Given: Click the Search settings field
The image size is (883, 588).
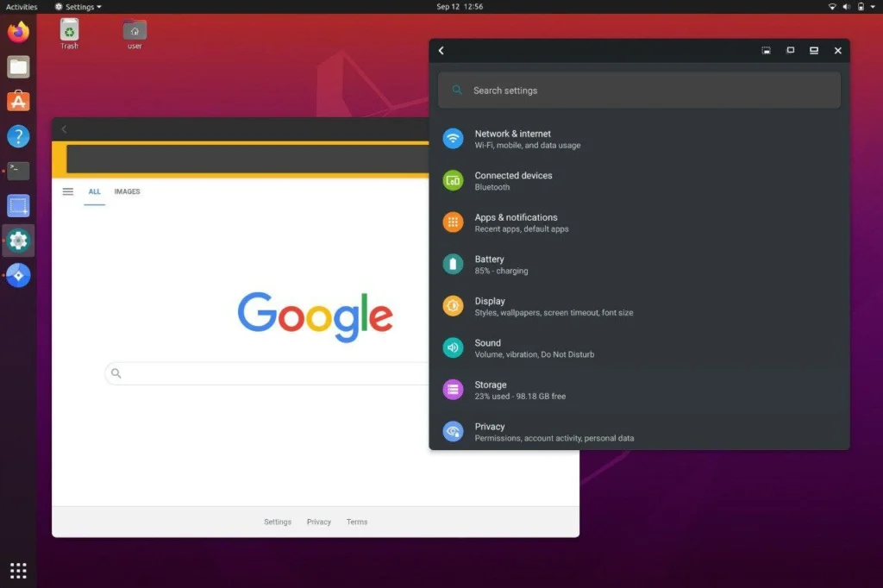Looking at the screenshot, I should coord(639,91).
